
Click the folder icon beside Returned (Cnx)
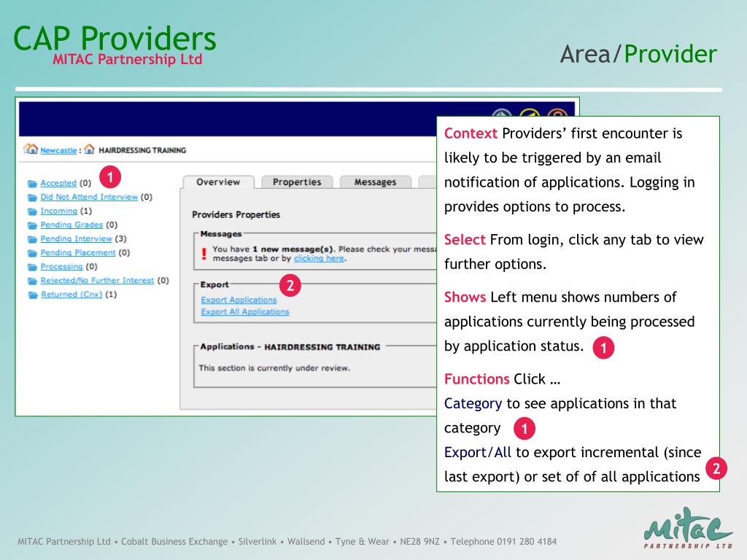(32, 295)
